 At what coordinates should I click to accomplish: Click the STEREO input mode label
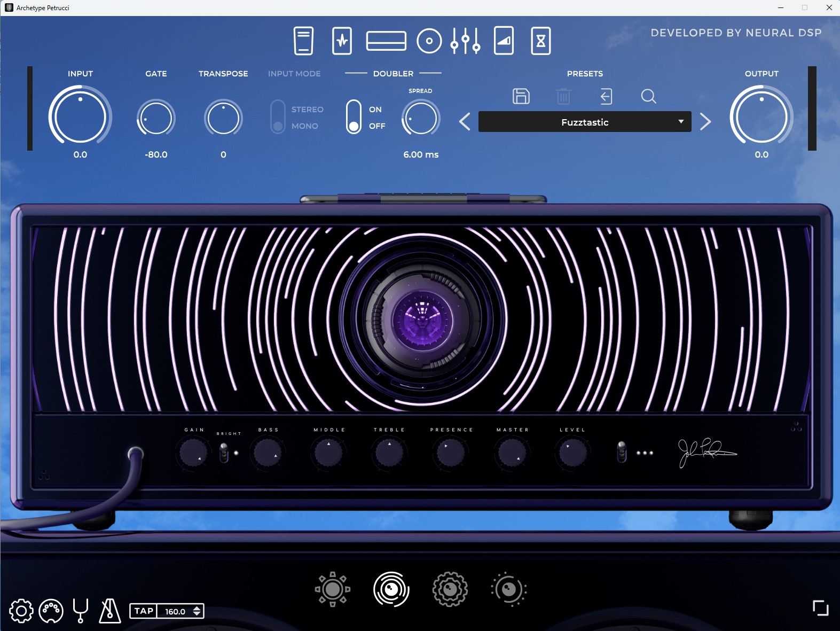click(308, 110)
